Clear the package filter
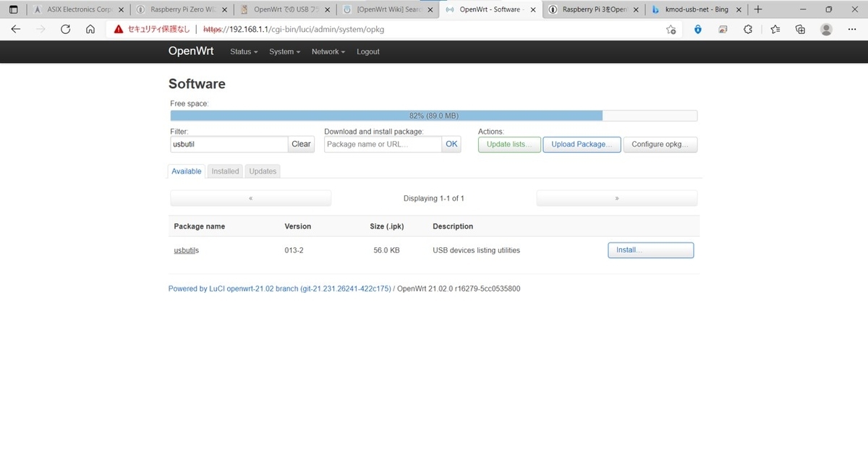This screenshot has width=868, height=465. pos(301,144)
